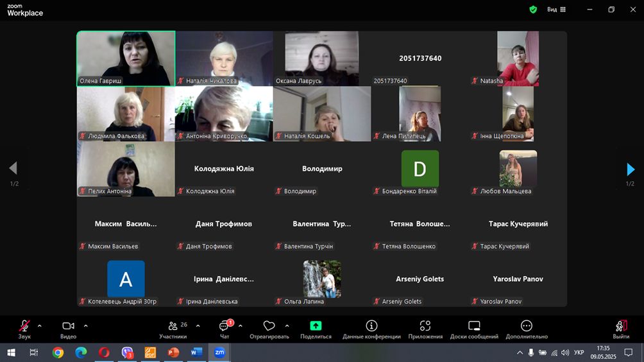Viewport: 644px width, 362px height.
Task: Click the Отреагировать reactions heart icon
Action: [269, 327]
